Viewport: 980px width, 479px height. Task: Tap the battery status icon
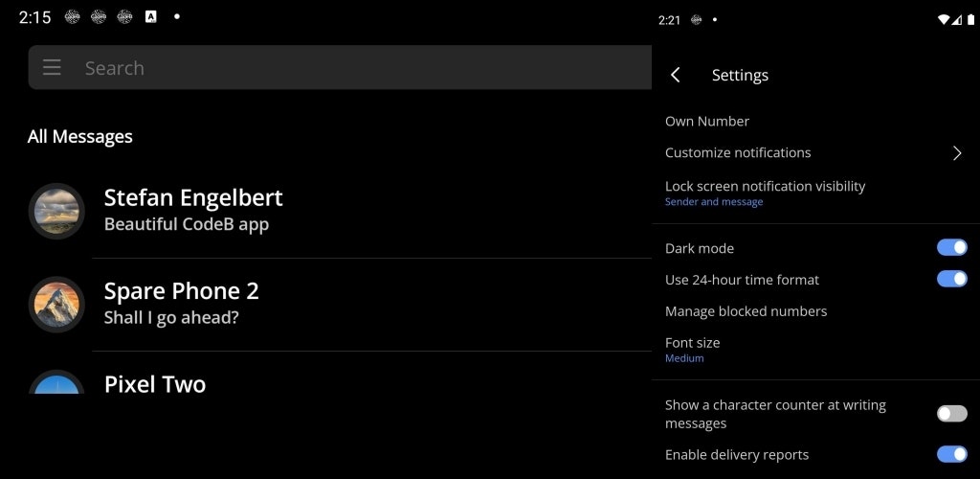point(970,20)
